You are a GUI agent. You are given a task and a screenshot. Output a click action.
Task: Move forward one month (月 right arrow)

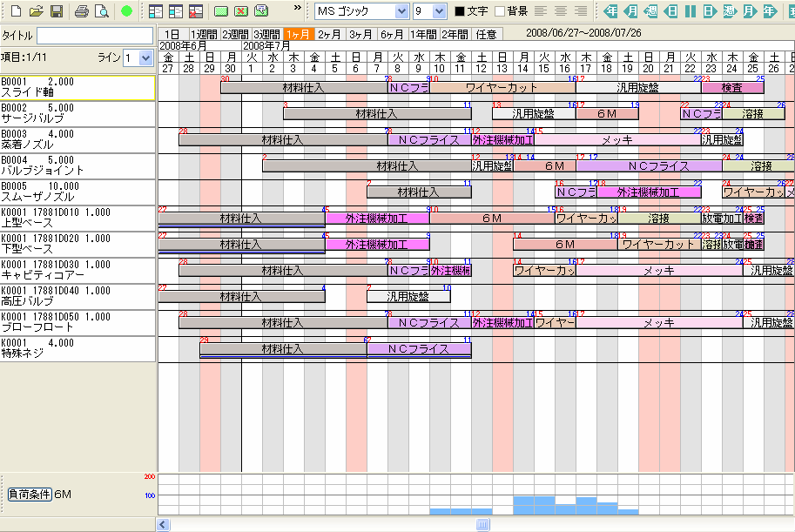(x=750, y=10)
